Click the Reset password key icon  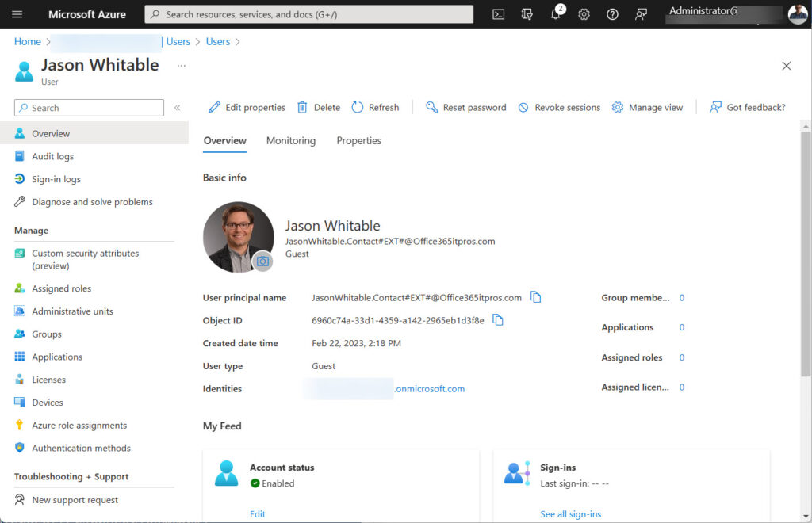point(431,107)
